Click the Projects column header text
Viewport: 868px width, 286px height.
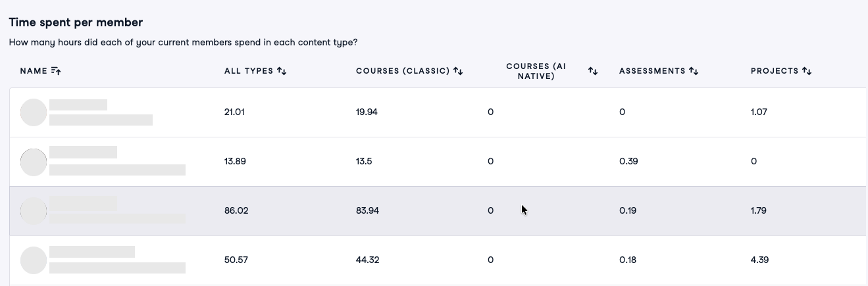click(775, 71)
